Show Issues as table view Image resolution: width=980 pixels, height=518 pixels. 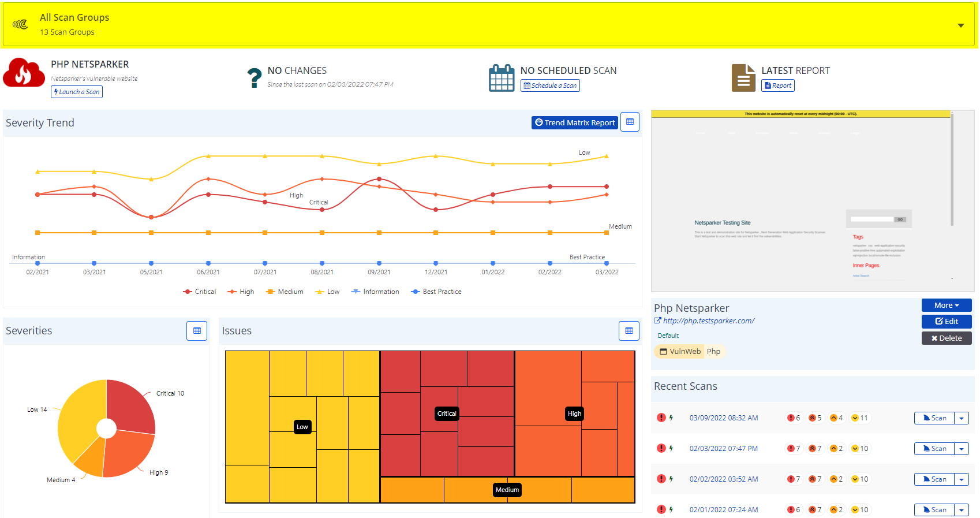point(629,331)
